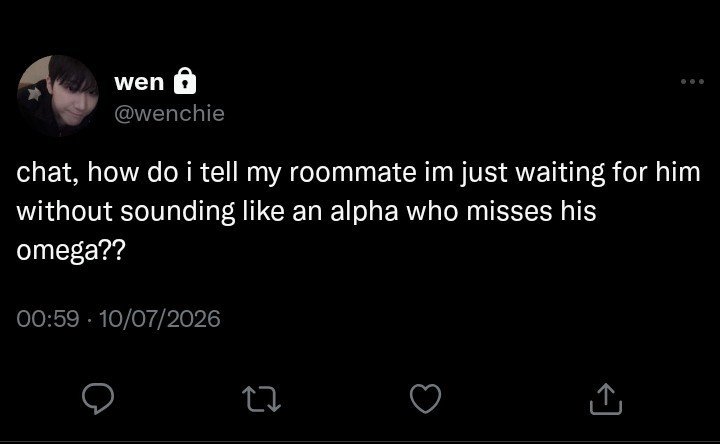This screenshot has height=444, width=720.
Task: Open wen's profile picture avatar
Action: (x=58, y=96)
